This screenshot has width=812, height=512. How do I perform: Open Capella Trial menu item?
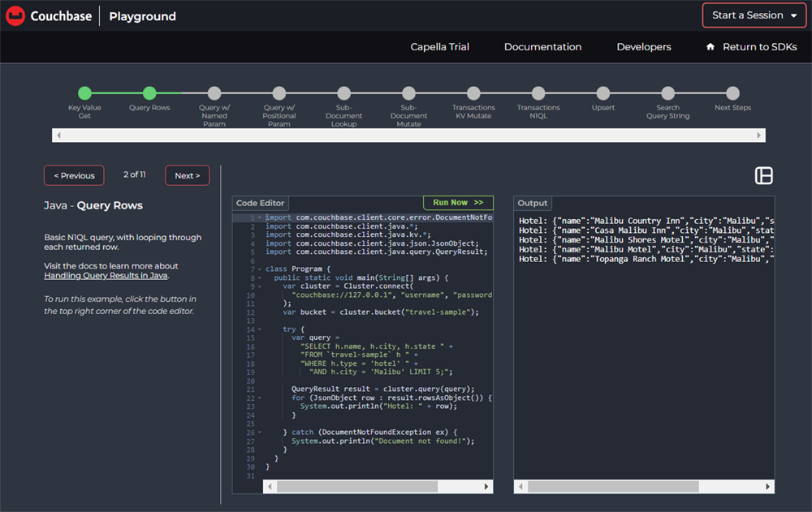click(439, 46)
